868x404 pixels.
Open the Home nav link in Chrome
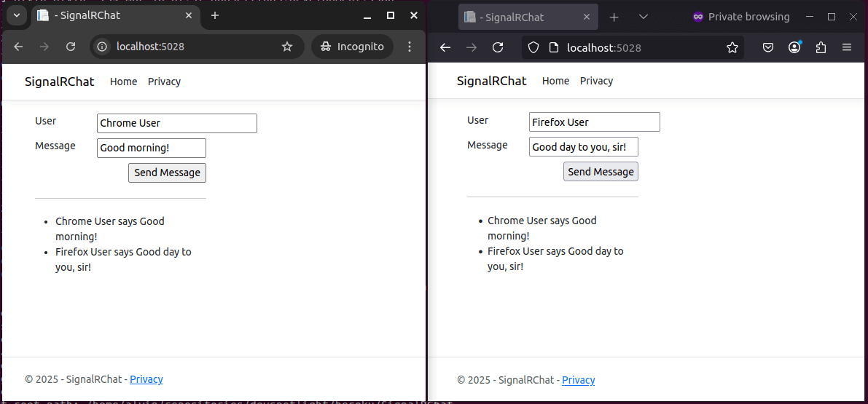(123, 82)
